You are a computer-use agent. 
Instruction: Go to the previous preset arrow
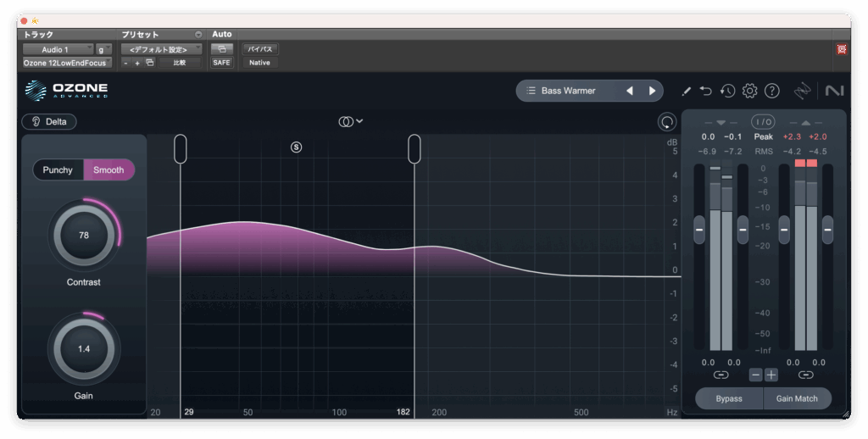630,91
